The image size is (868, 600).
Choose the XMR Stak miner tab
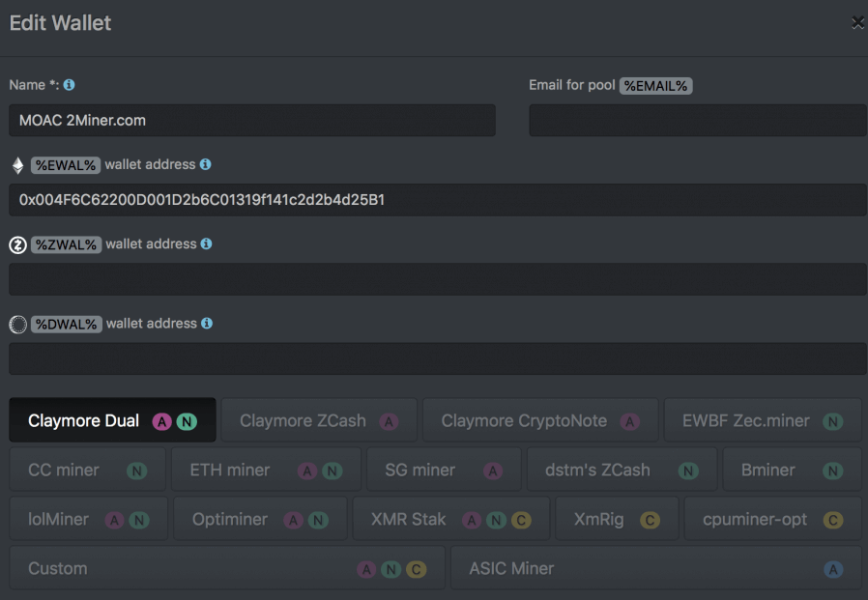pos(450,520)
